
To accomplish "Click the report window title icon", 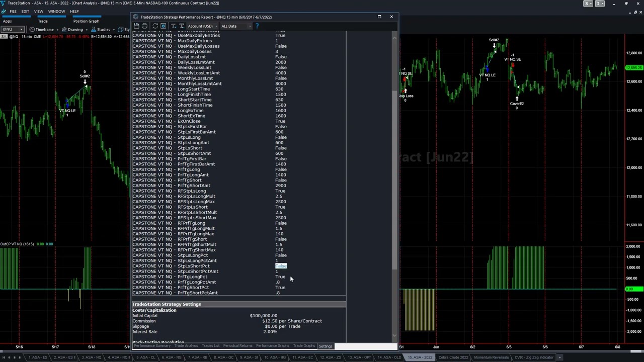I will click(136, 17).
